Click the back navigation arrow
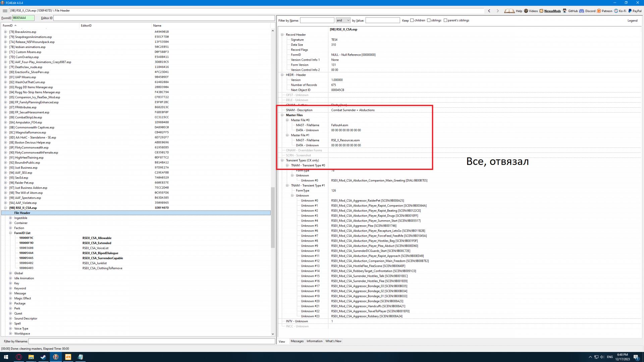The width and height of the screenshot is (644, 362). [489, 11]
